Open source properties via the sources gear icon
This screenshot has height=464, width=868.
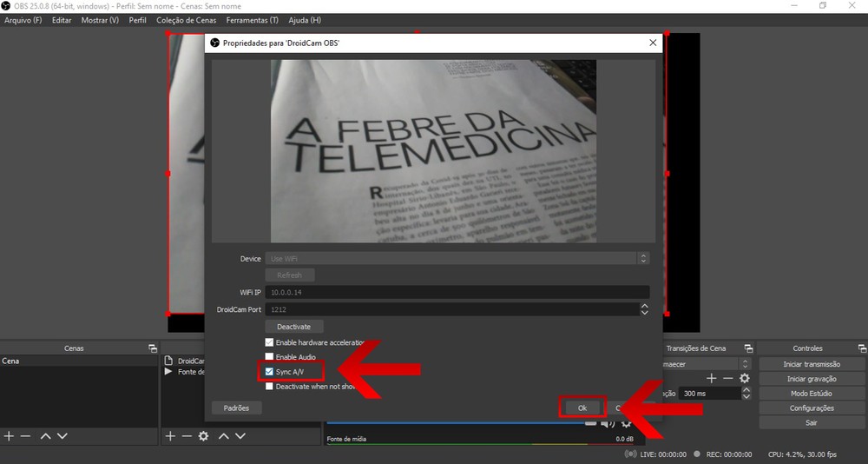(x=204, y=436)
